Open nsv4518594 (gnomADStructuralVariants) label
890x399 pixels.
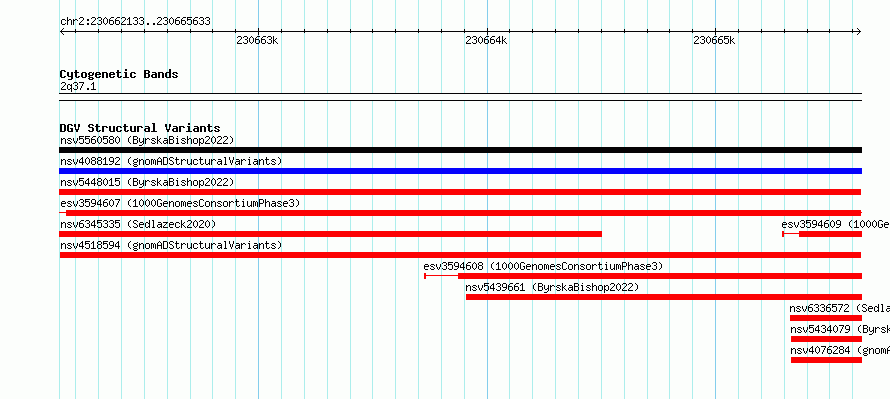tap(171, 245)
